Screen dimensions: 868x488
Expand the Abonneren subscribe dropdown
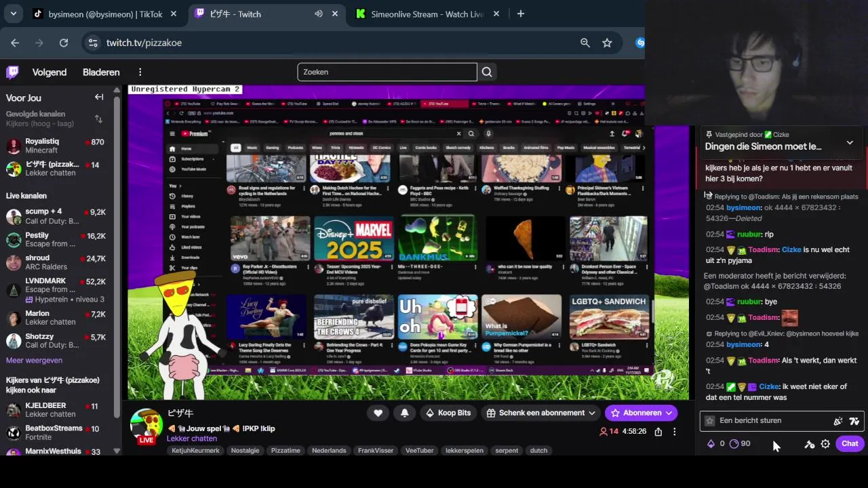(x=669, y=413)
